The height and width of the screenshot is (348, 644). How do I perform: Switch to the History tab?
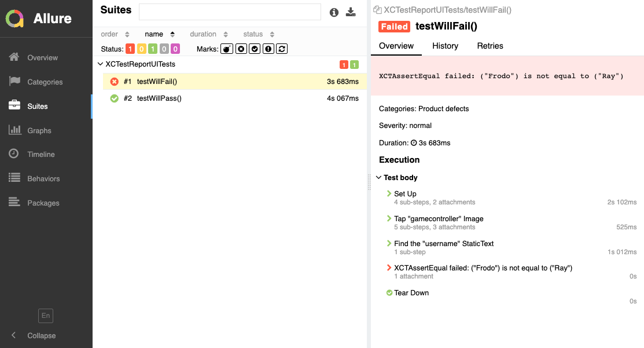coord(445,46)
